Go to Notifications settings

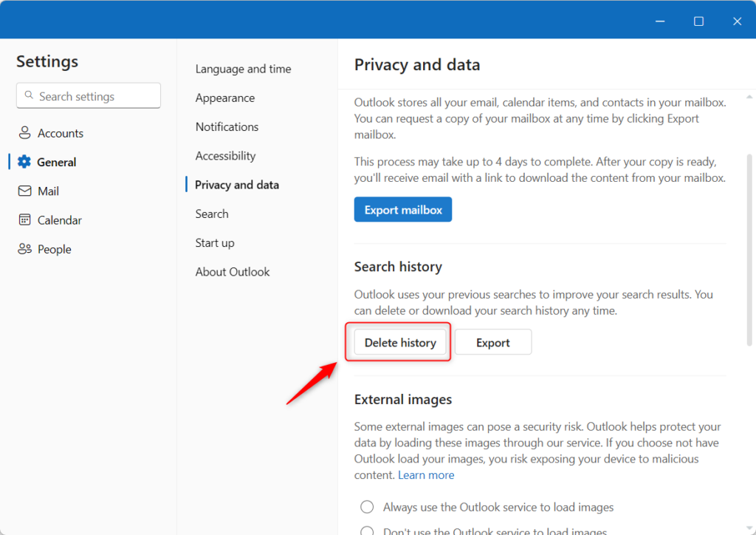(227, 126)
